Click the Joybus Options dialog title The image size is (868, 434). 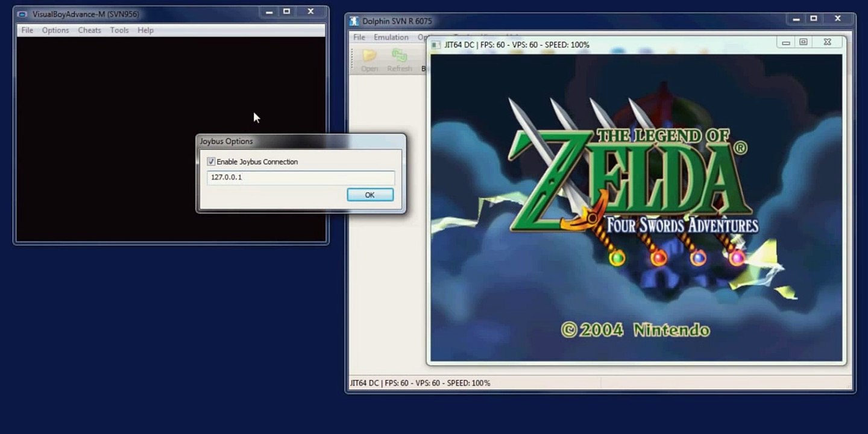click(227, 141)
